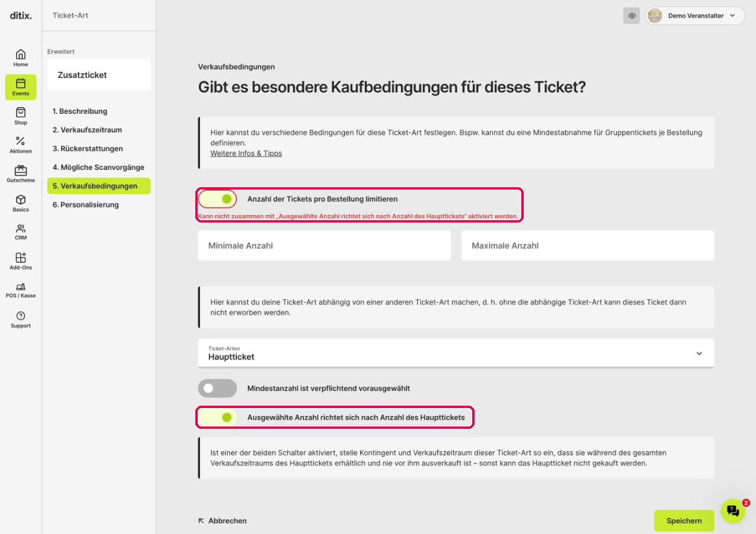
Task: Open the chat widget with 2 notifications
Action: point(733,511)
